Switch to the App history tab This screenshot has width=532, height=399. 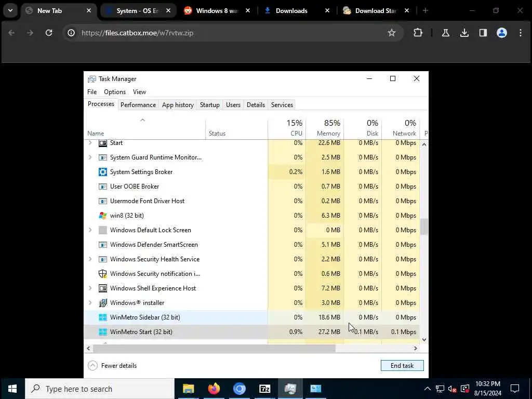coord(178,105)
